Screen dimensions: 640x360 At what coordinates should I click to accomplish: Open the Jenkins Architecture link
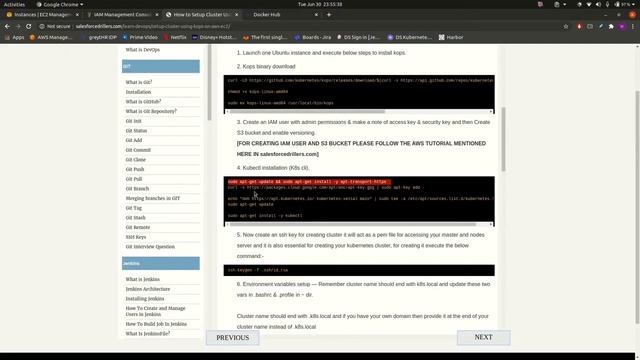[x=147, y=289]
